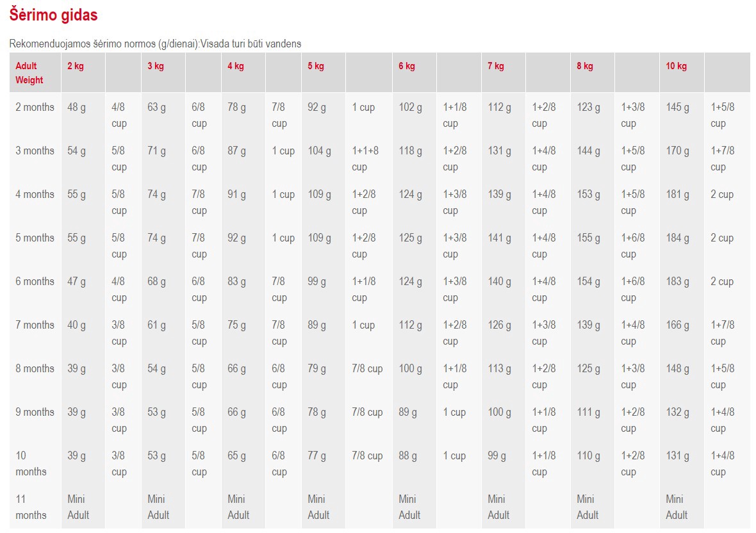Screen dimensions: 756x533
Task: Click the "7 kg" column header
Action: (495, 66)
